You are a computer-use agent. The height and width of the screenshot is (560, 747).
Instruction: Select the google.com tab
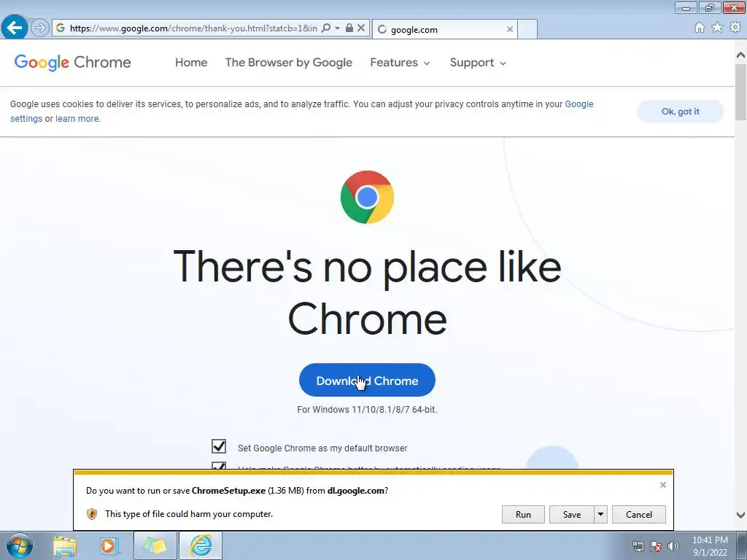(444, 29)
